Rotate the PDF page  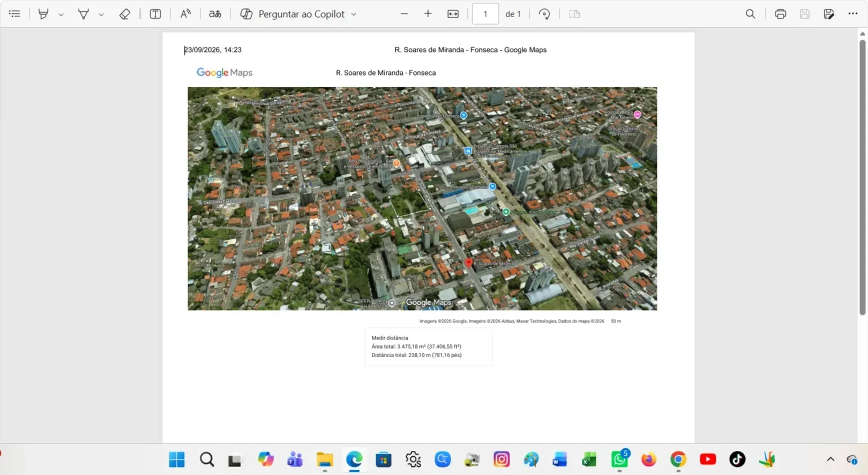point(544,14)
